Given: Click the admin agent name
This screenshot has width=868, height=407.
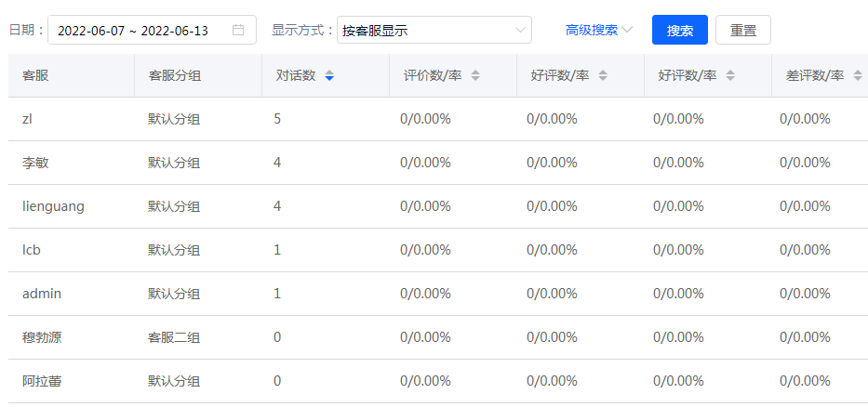Looking at the screenshot, I should pos(42,294).
